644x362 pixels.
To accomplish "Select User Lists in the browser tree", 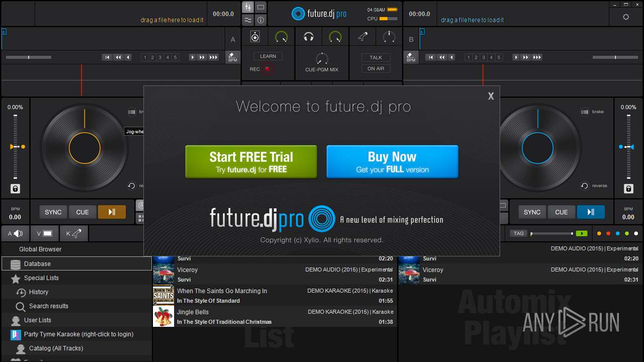I will 76,320.
